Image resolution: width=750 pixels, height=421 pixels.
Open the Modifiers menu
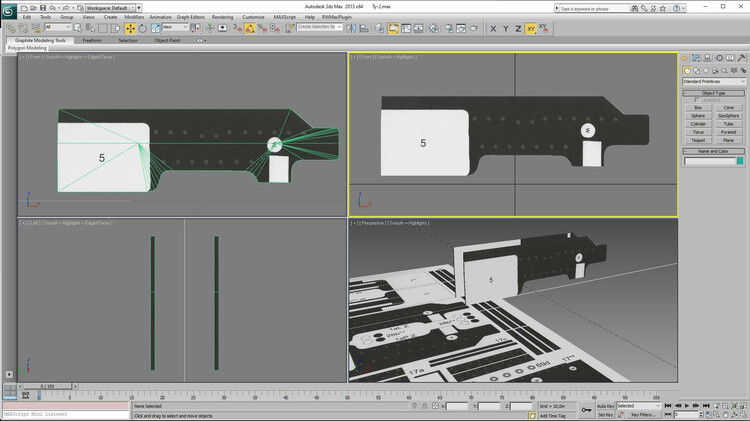pos(134,17)
